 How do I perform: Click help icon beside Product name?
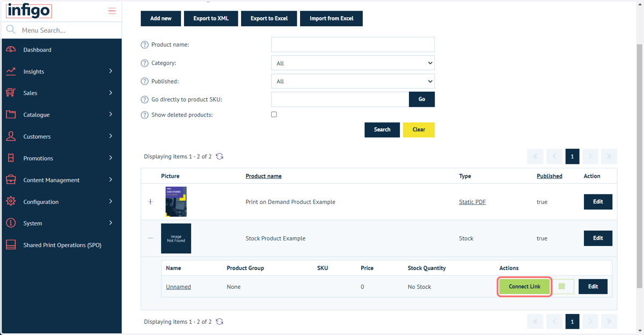[x=144, y=45]
